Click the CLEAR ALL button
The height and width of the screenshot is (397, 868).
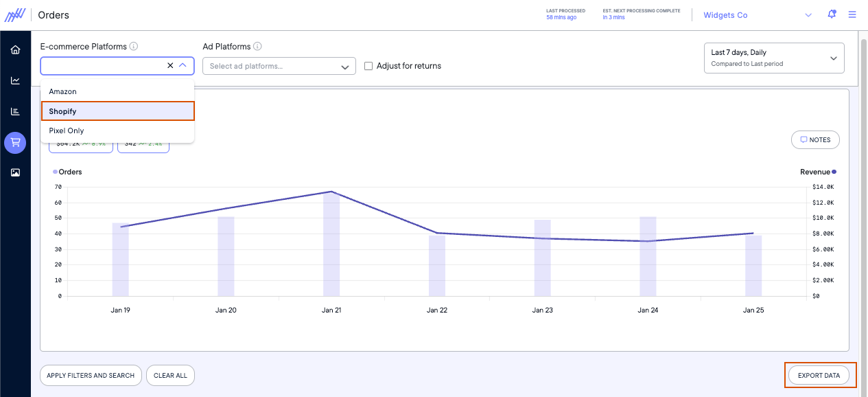pyautogui.click(x=171, y=376)
